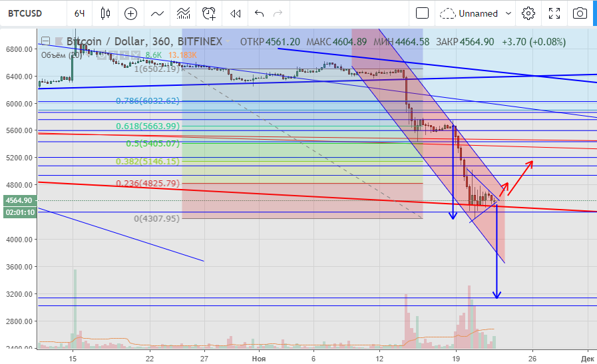
Task: Take a chart snapshot with the camera icon
Action: pos(580,13)
